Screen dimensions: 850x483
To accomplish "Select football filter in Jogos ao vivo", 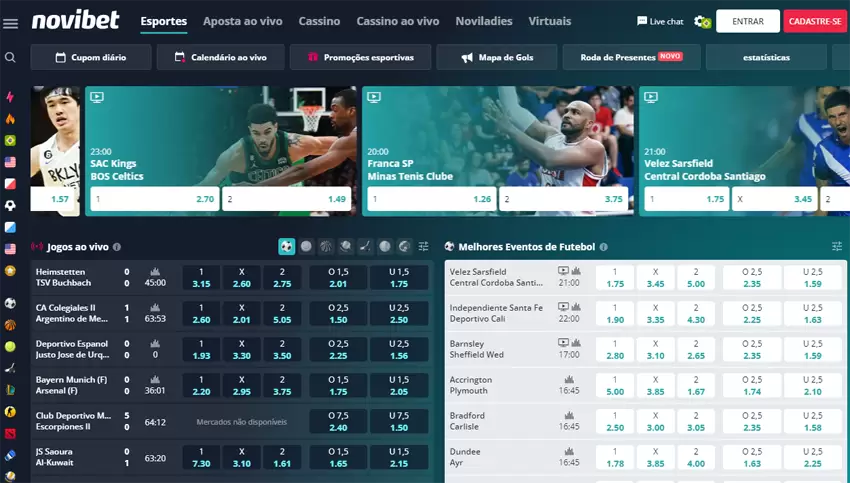I will click(287, 246).
